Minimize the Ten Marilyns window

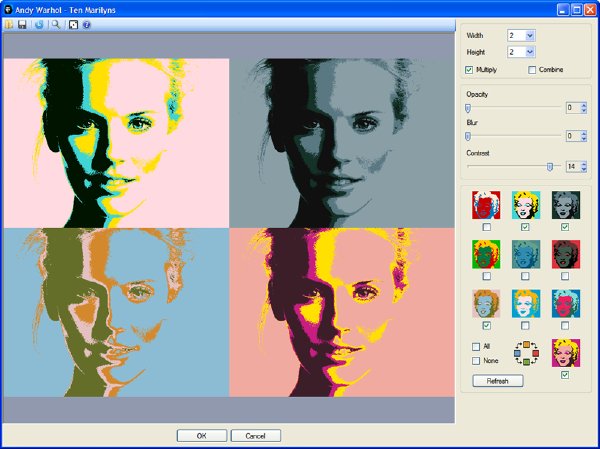tap(562, 10)
